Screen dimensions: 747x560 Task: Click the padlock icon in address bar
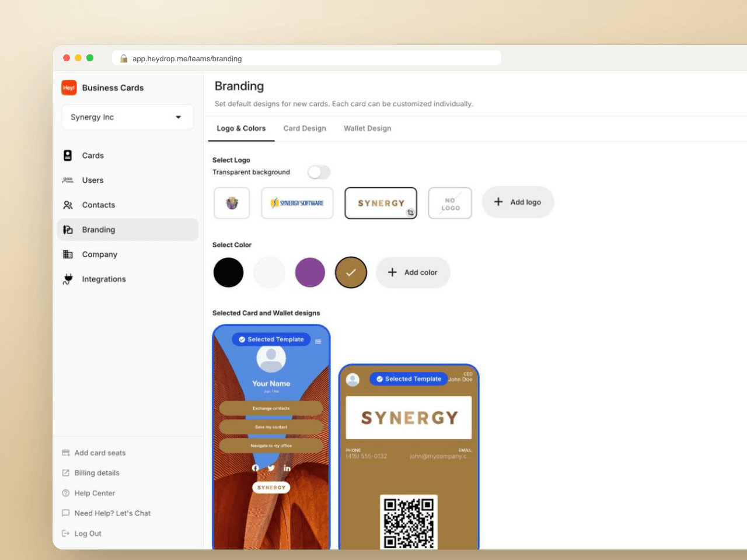[124, 58]
